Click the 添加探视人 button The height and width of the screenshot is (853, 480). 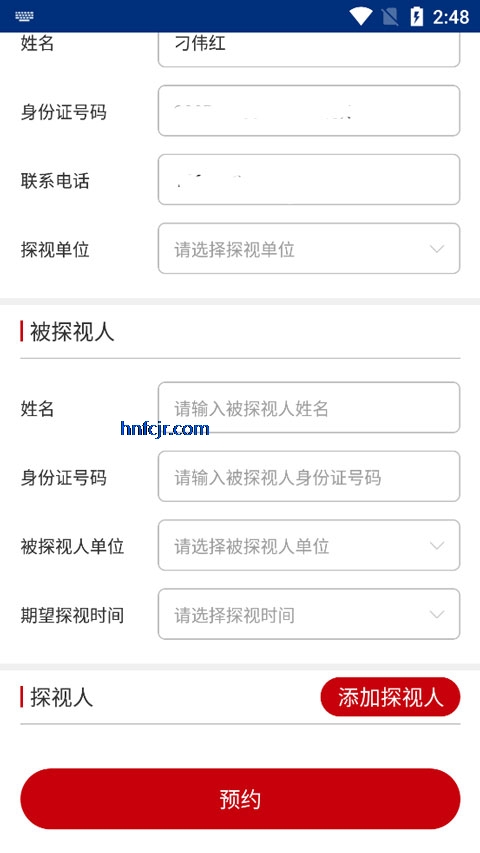[x=390, y=697]
